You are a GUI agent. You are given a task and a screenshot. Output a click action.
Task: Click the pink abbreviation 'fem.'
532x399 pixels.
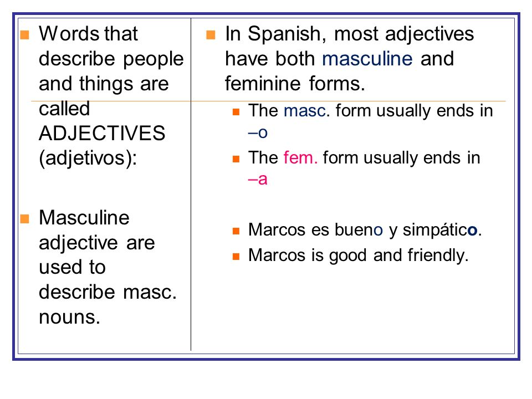click(300, 157)
